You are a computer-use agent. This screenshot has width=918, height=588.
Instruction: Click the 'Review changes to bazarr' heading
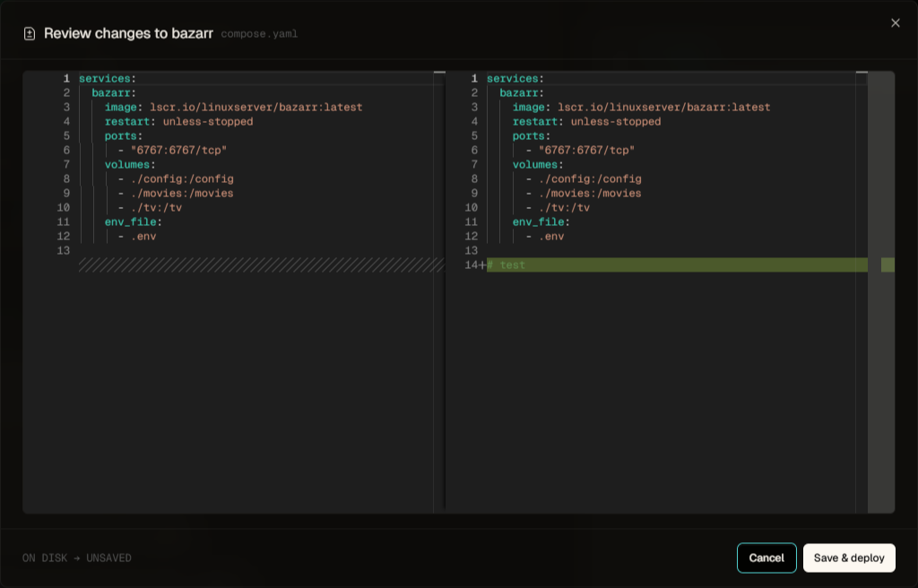click(x=128, y=33)
